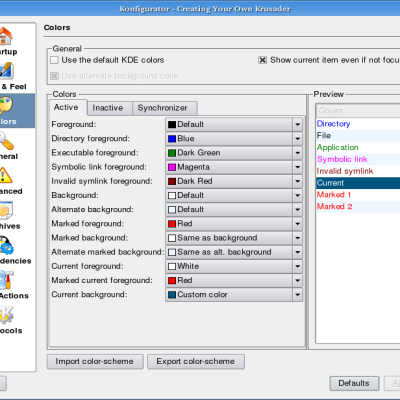Switch to the Synchronizer tab

pyautogui.click(x=164, y=108)
